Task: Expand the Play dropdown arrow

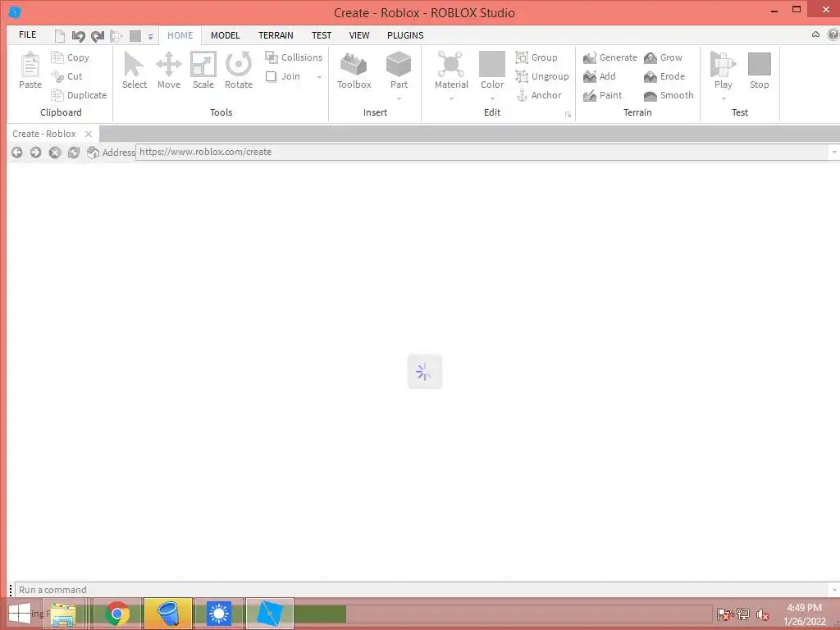Action: 724,98
